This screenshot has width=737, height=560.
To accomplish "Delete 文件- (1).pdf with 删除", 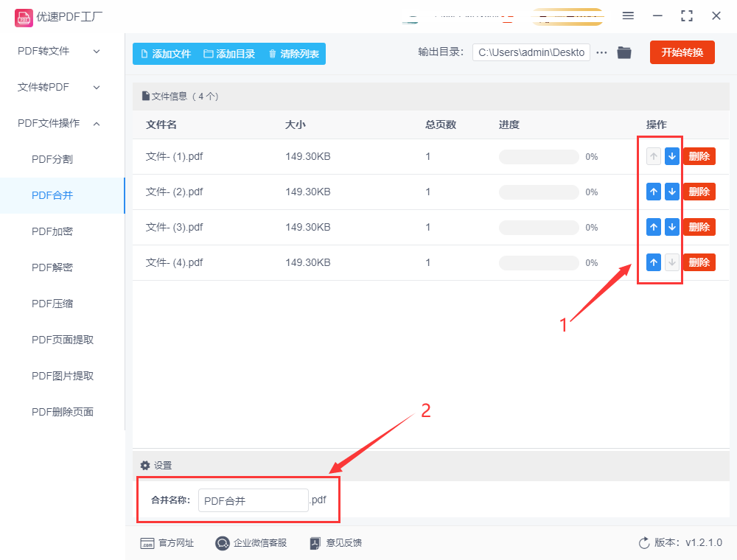I will click(x=699, y=156).
